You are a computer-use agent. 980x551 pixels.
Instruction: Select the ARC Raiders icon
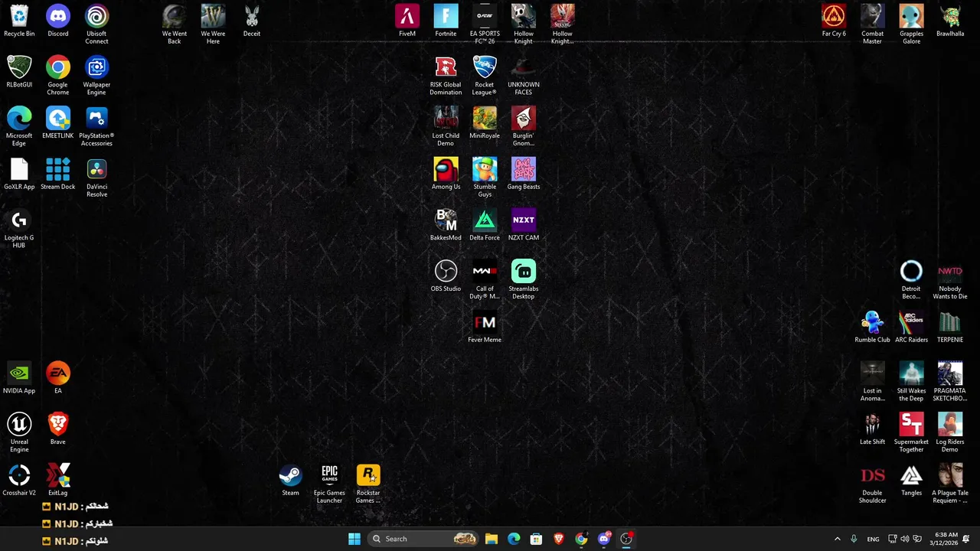coord(911,328)
